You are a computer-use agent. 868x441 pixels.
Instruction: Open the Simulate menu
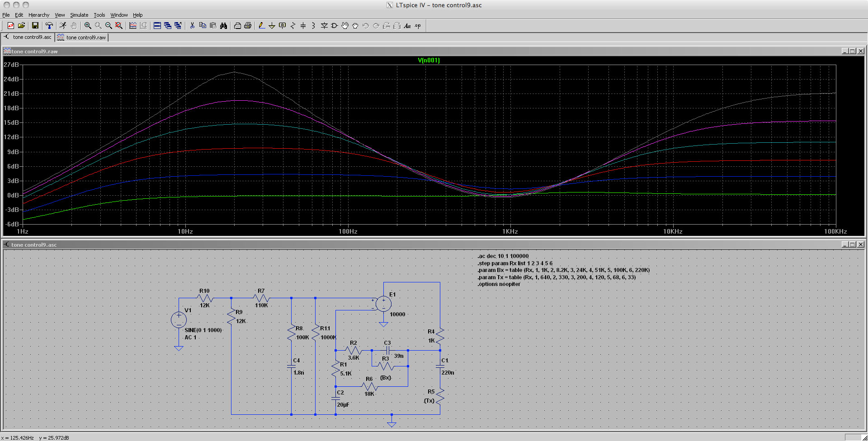(x=79, y=15)
